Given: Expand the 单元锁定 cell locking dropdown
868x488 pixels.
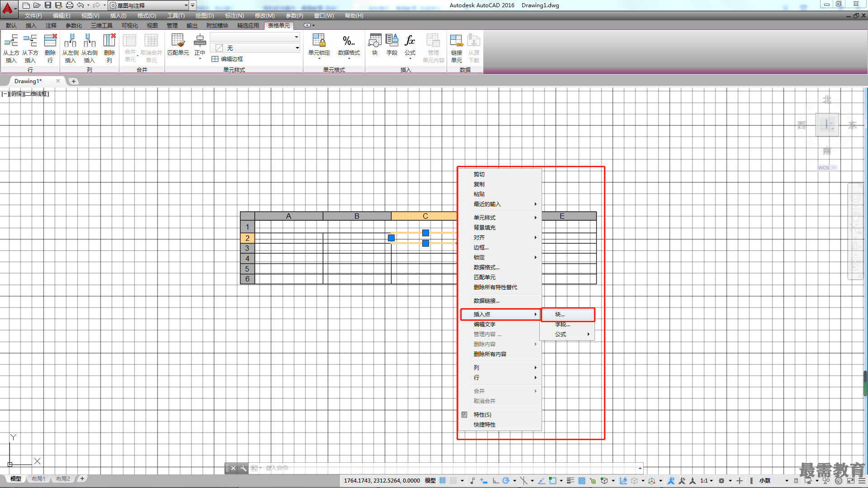Looking at the screenshot, I should click(x=319, y=58).
